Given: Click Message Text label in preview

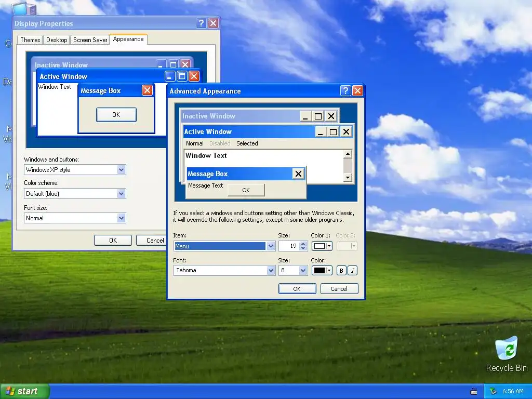Looking at the screenshot, I should pyautogui.click(x=206, y=185).
